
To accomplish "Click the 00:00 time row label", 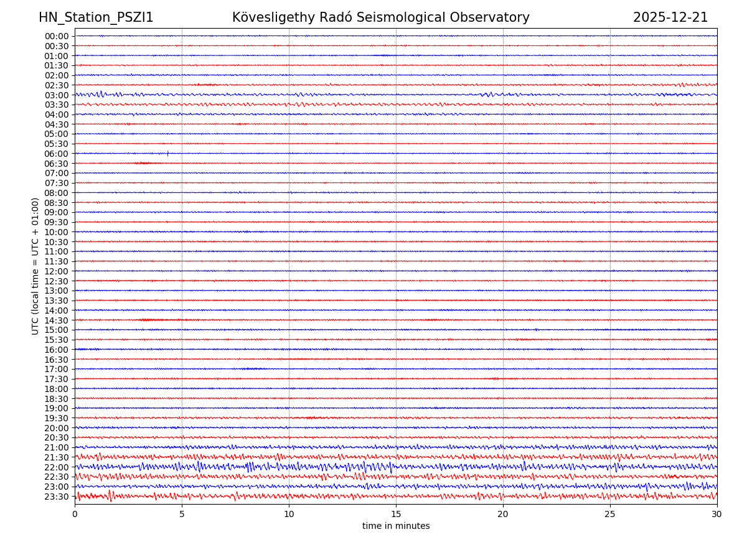I will pos(57,36).
